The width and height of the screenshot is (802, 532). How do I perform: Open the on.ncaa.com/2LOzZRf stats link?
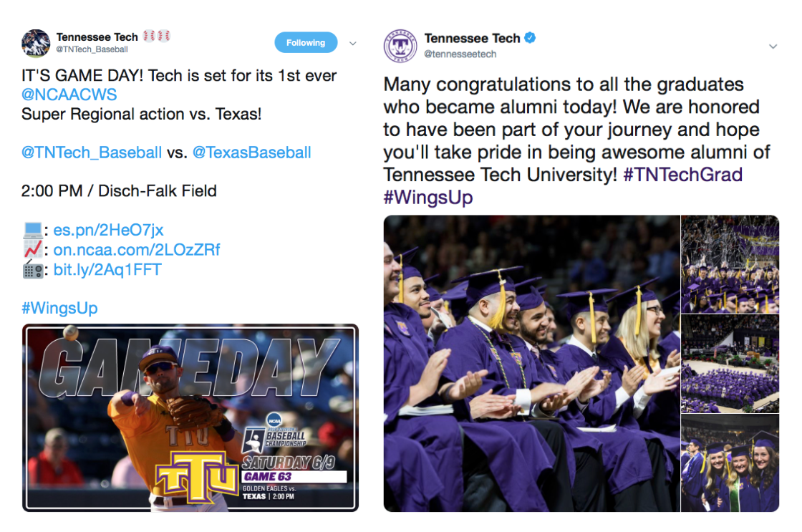(x=137, y=250)
